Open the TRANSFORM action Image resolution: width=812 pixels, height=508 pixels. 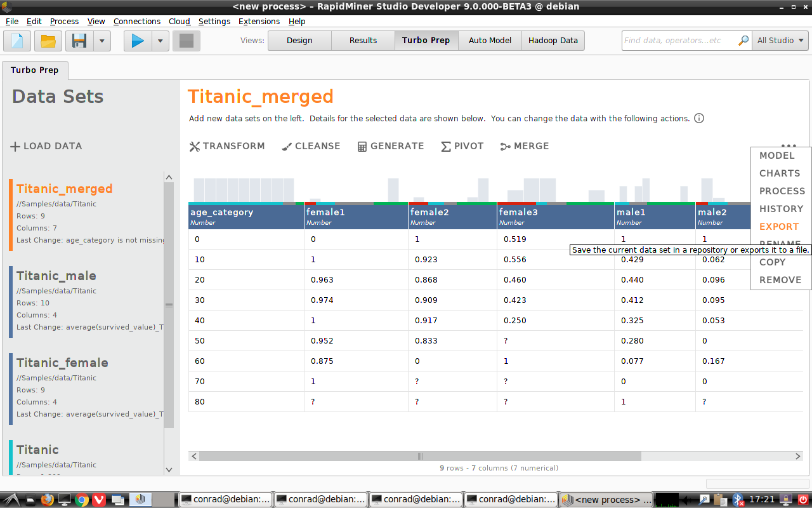click(x=226, y=146)
